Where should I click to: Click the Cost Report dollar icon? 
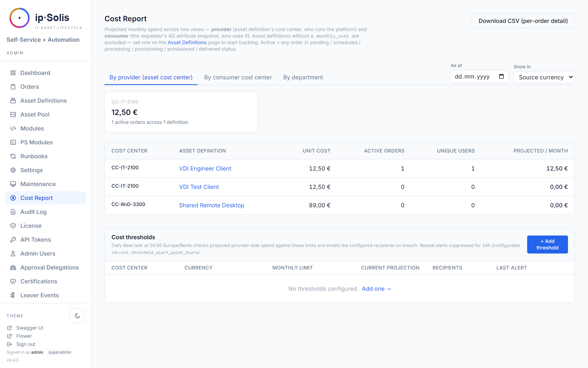[13, 198]
